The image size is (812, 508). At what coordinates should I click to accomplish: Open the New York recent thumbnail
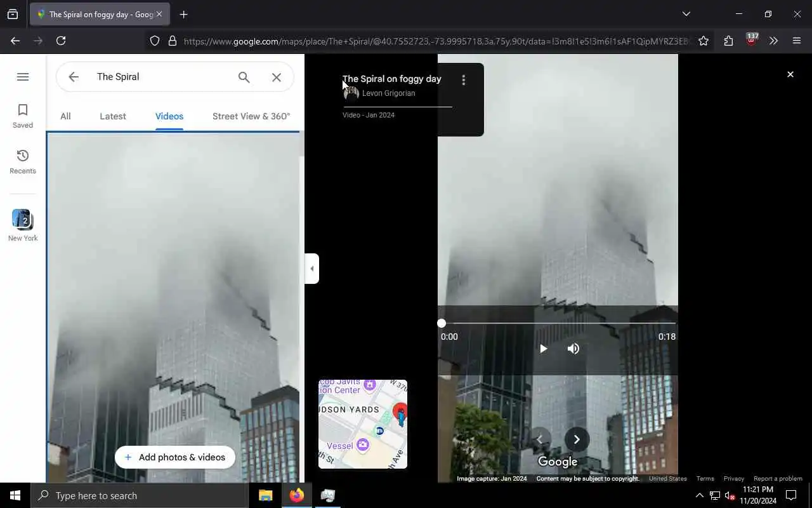tap(23, 225)
